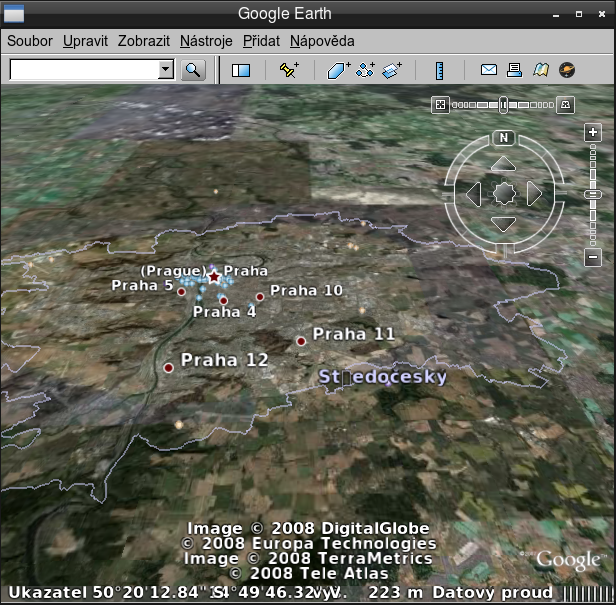Image resolution: width=616 pixels, height=605 pixels.
Task: Zoom out with the minus button
Action: point(593,257)
